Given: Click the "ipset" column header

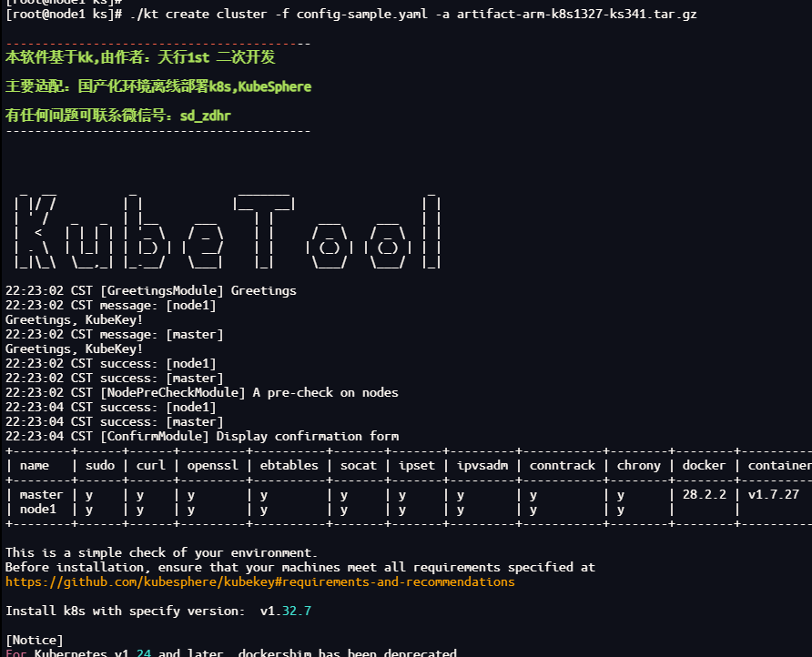Looking at the screenshot, I should pos(417,465).
